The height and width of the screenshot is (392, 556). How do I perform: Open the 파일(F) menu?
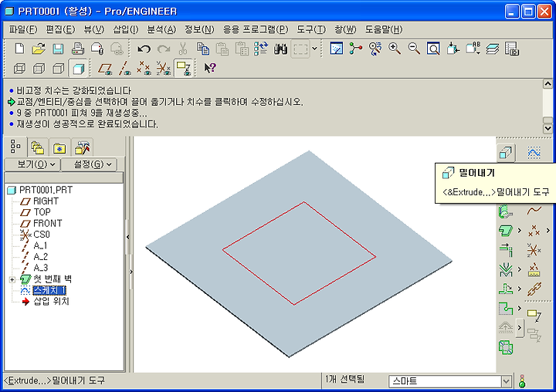click(x=23, y=29)
